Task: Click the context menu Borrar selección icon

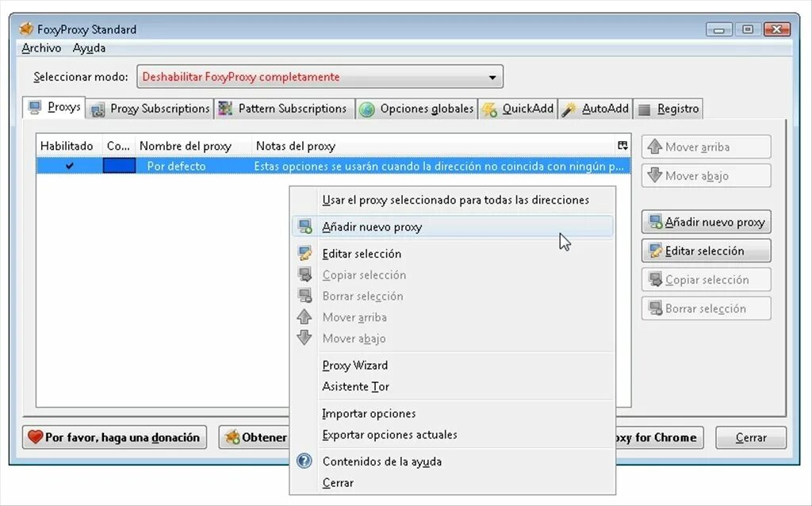Action: coord(305,296)
